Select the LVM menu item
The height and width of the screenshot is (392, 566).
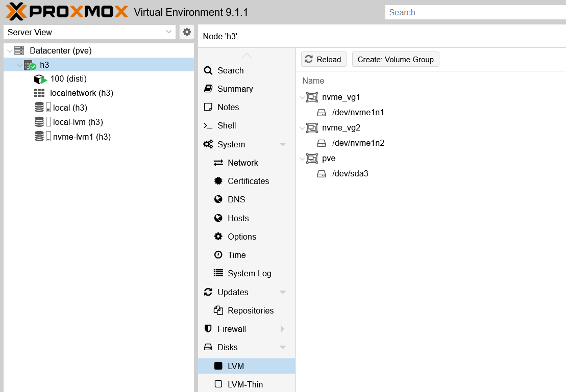pos(247,366)
